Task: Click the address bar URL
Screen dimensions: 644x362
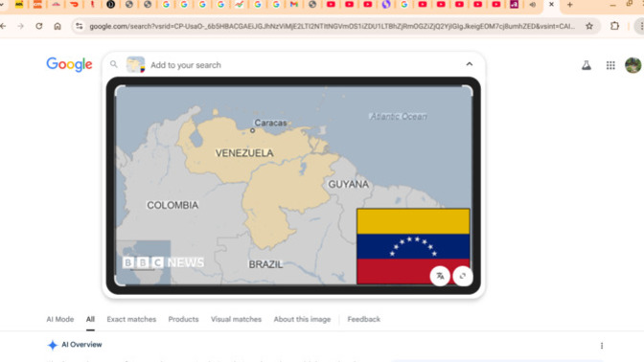Action: point(332,26)
